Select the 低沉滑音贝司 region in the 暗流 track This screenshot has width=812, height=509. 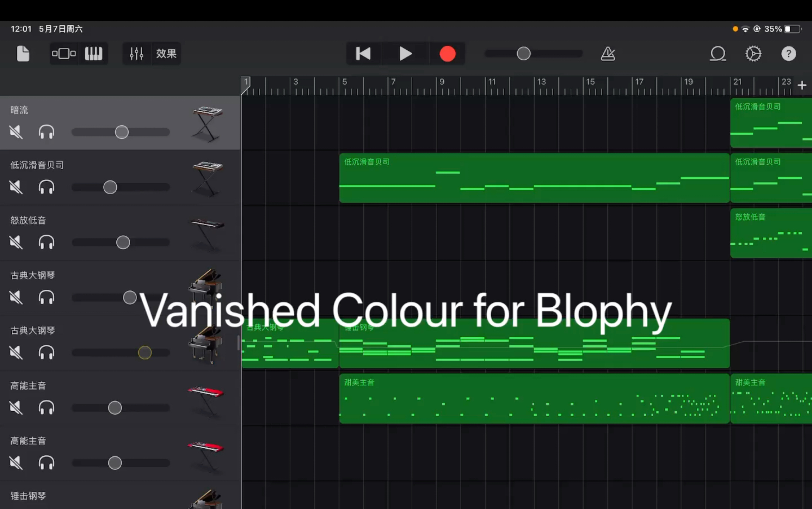pos(771,123)
